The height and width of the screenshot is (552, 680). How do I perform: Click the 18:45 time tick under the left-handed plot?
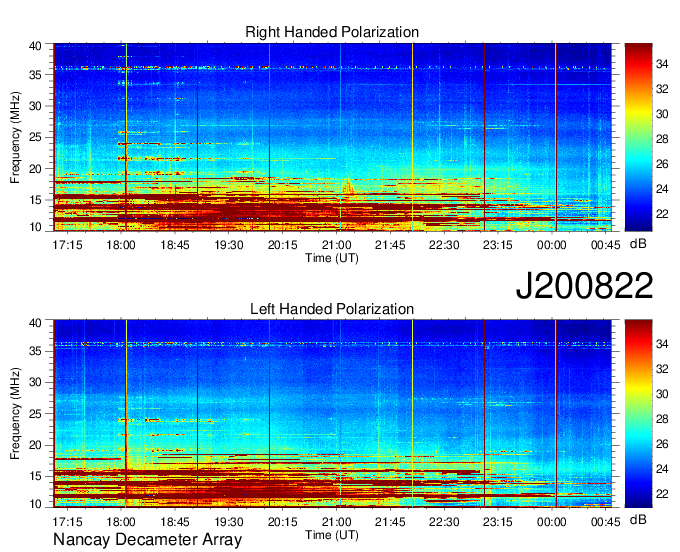pyautogui.click(x=175, y=522)
